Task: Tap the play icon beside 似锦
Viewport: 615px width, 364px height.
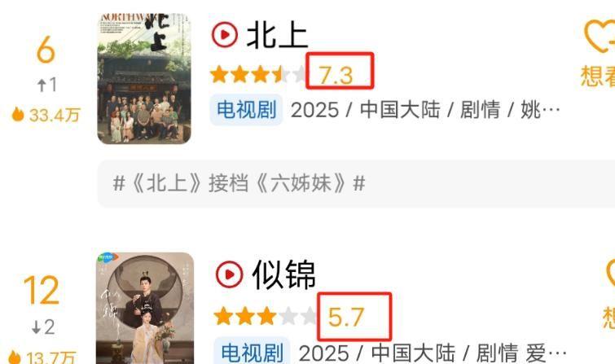Action: pyautogui.click(x=230, y=274)
